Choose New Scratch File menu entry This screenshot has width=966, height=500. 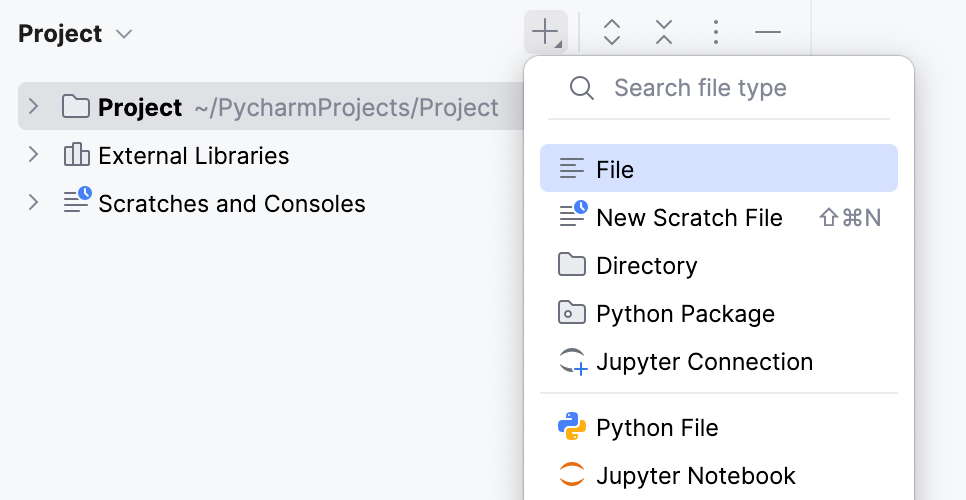[690, 218]
